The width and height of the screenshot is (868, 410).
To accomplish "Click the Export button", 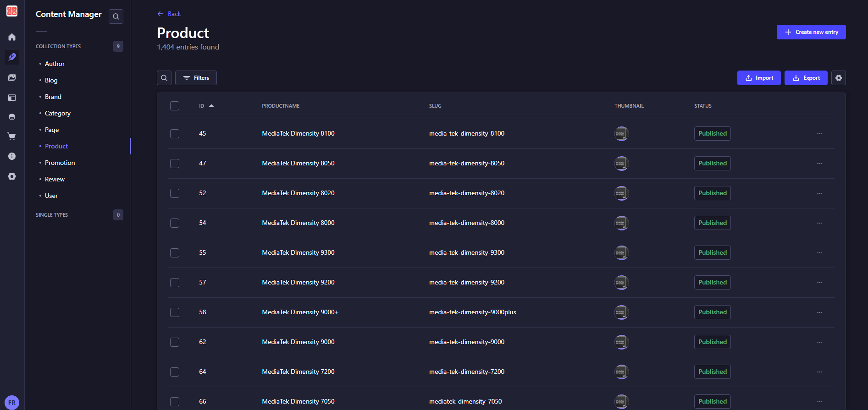I will click(806, 78).
